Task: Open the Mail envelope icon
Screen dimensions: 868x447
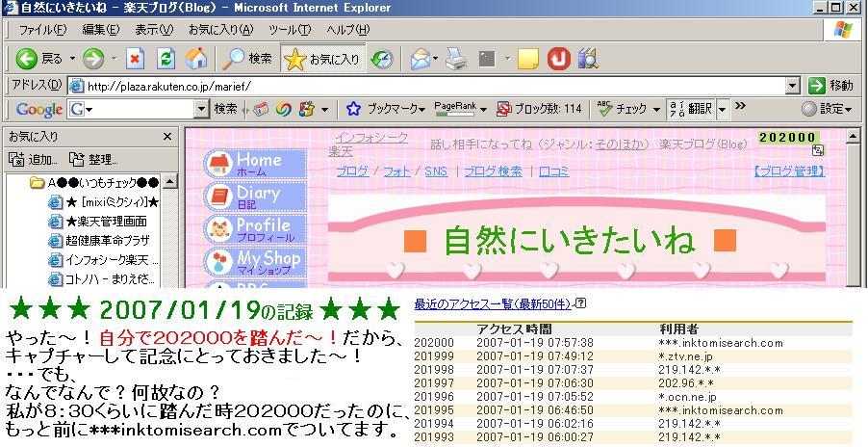Action: pos(421,59)
